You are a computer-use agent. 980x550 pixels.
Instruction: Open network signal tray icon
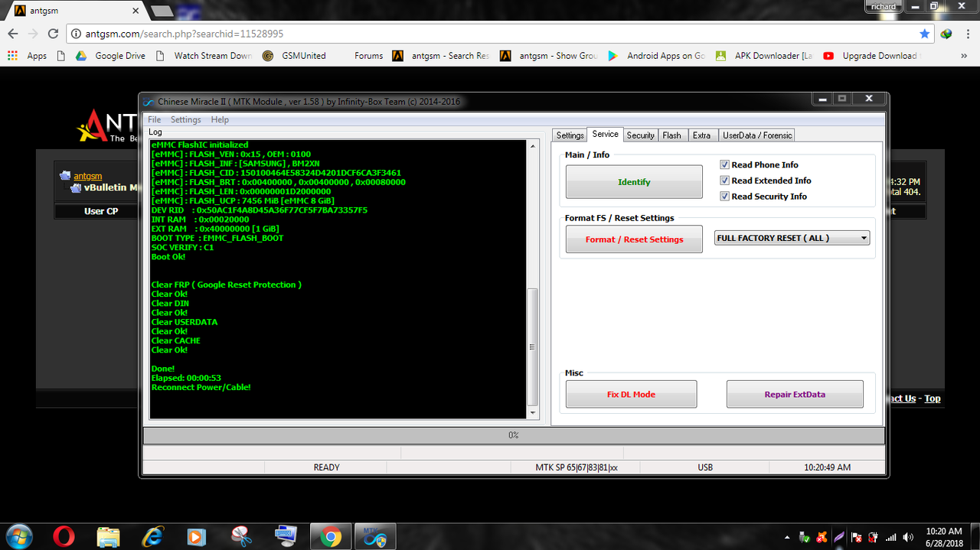click(890, 537)
